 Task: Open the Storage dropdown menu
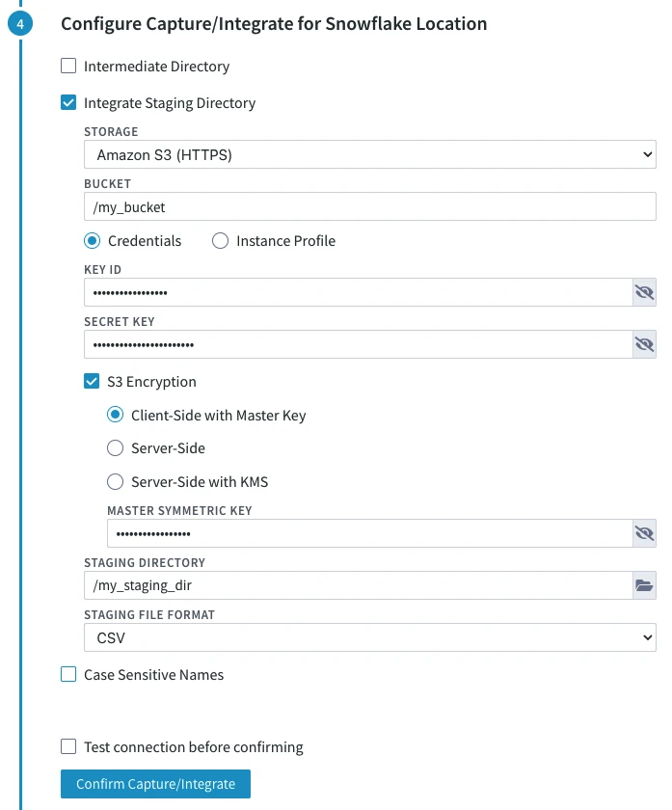[x=370, y=154]
